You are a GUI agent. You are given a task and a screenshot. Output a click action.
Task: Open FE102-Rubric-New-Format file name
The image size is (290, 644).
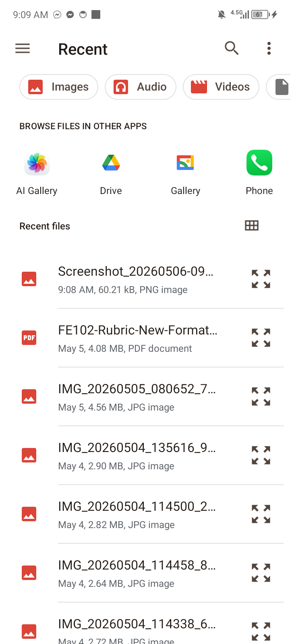click(x=138, y=330)
